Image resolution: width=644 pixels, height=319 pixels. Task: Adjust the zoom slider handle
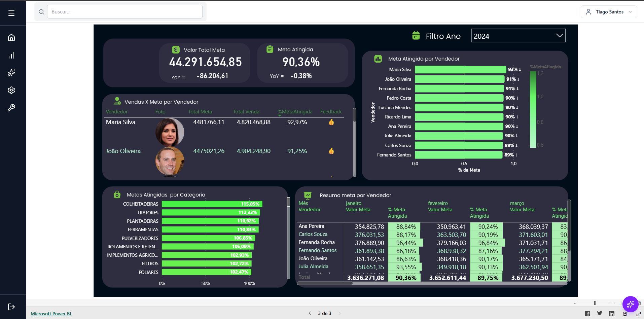point(595,303)
